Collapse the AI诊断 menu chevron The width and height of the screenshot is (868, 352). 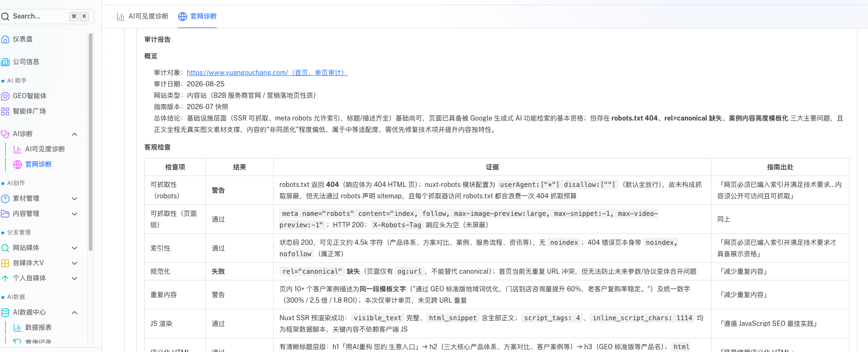point(74,134)
